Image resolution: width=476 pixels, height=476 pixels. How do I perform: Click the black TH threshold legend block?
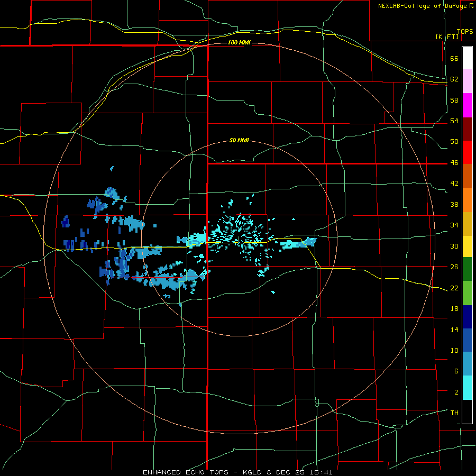coord(467,411)
